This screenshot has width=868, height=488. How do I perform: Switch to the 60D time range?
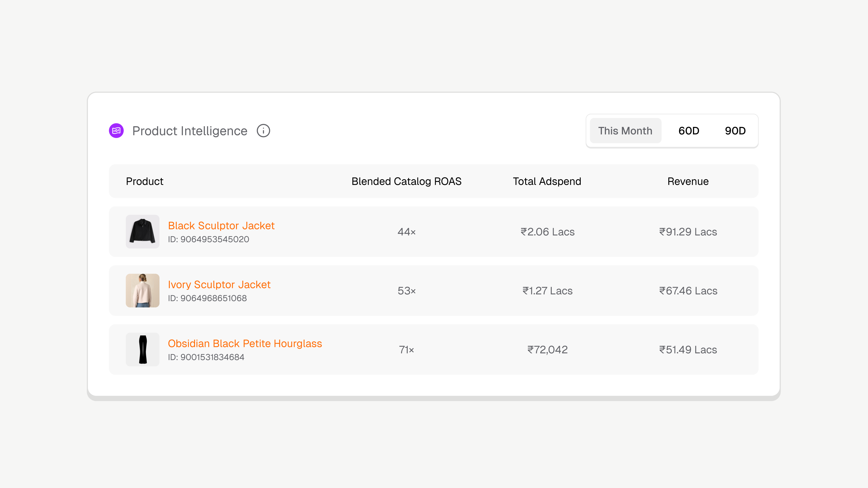(689, 131)
